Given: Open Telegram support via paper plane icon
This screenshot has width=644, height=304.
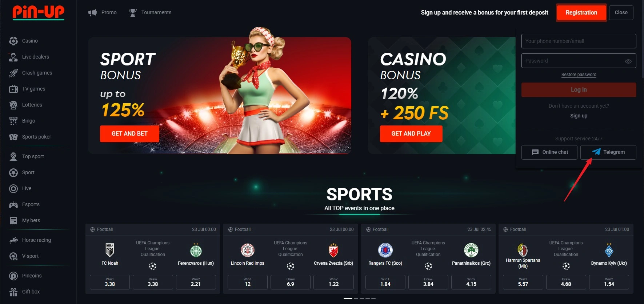Looking at the screenshot, I should point(596,152).
